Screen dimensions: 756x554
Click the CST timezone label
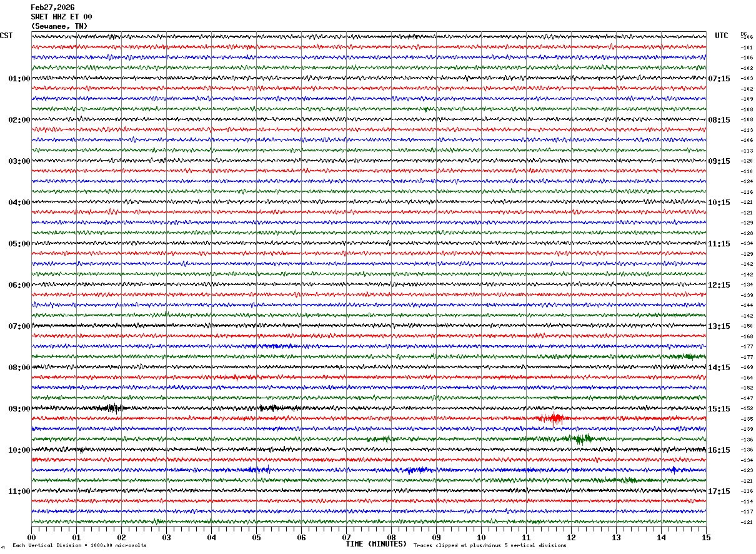(6, 36)
